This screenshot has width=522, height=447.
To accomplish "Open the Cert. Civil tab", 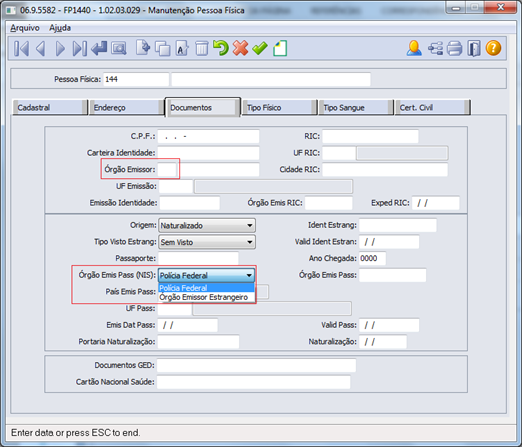I will tap(433, 107).
